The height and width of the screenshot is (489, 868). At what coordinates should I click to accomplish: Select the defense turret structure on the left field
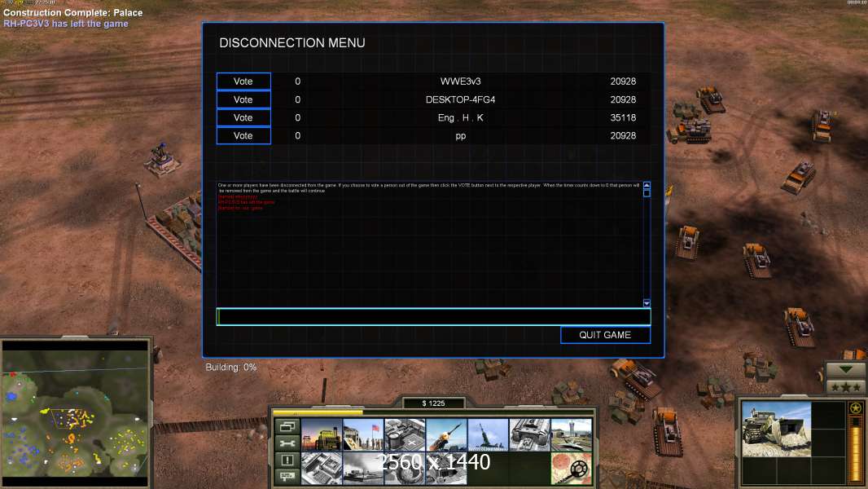[162, 160]
